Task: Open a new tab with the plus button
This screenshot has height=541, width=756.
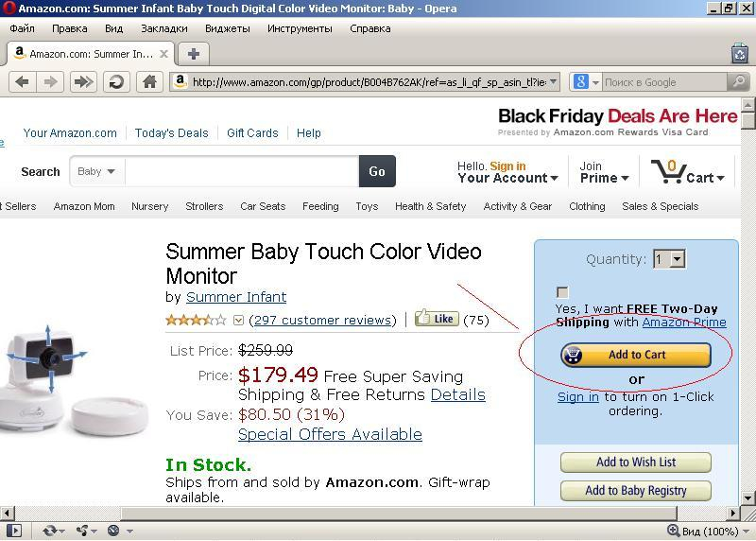Action: [193, 54]
